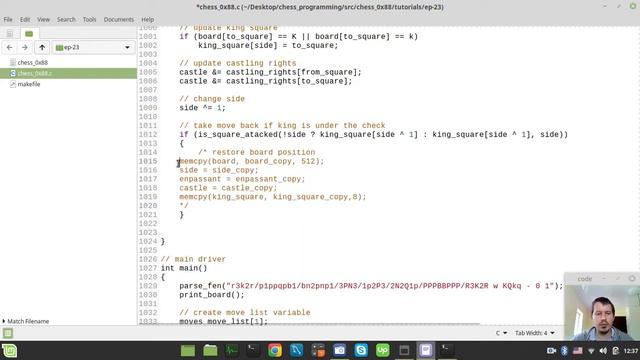Viewport: 640px width, 360px height.
Task: Open the Tools menu
Action: click(x=89, y=19)
